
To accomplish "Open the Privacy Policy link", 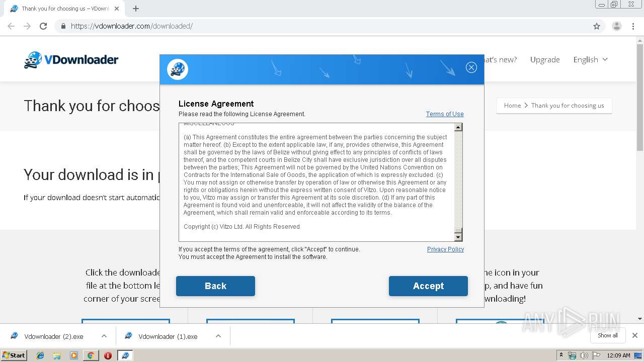I will (445, 249).
